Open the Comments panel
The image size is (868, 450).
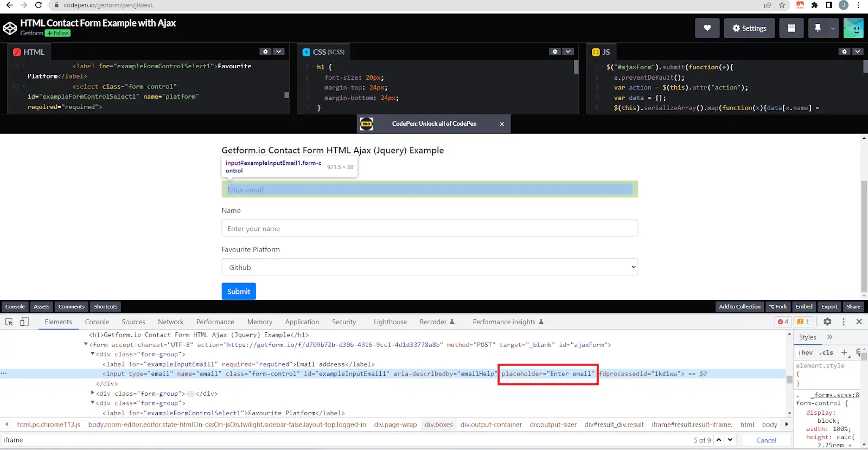(72, 307)
